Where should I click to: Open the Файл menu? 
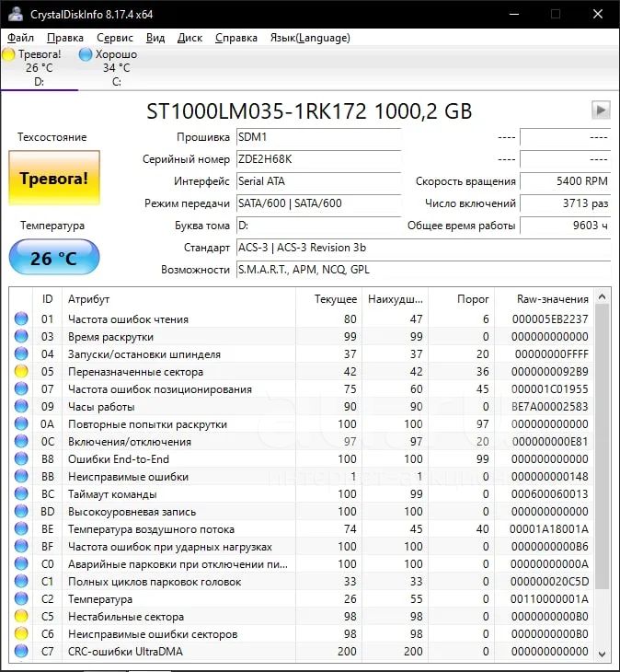click(x=20, y=38)
